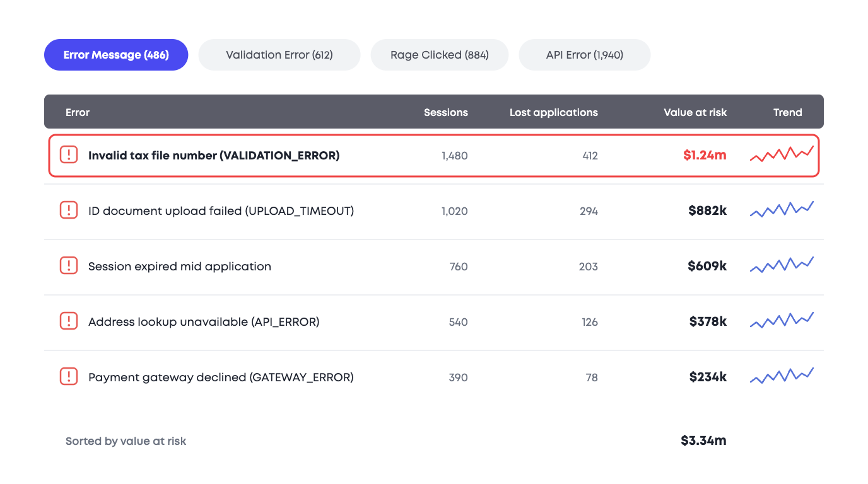Screen dimensions: 868x484
Task: Click the $1.24m value at risk
Action: (x=705, y=155)
